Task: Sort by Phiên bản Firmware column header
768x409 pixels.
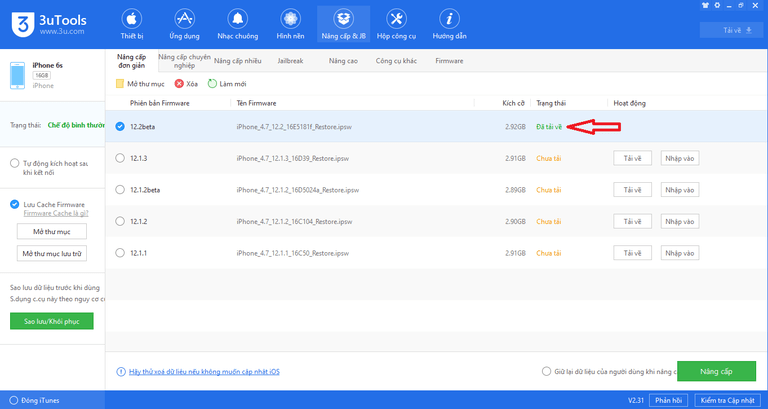Action: [160, 103]
